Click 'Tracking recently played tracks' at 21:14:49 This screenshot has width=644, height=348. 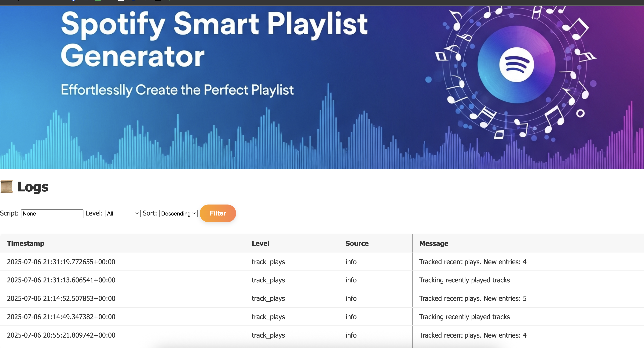coord(464,317)
